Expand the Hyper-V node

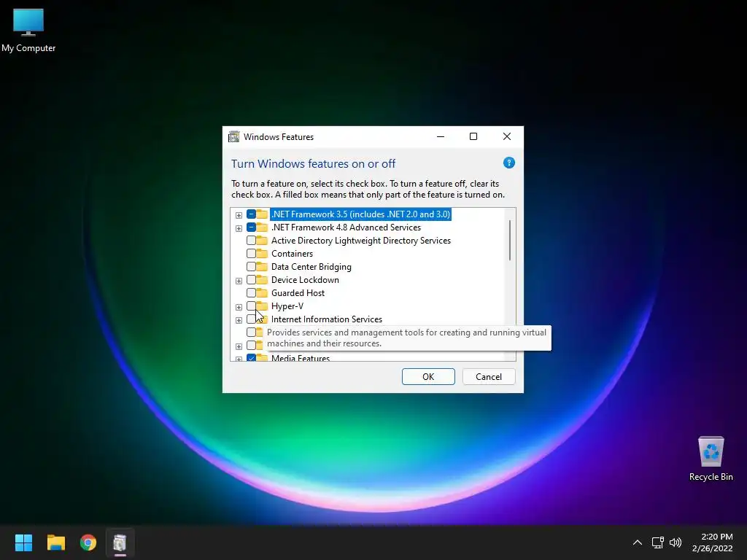coord(239,307)
